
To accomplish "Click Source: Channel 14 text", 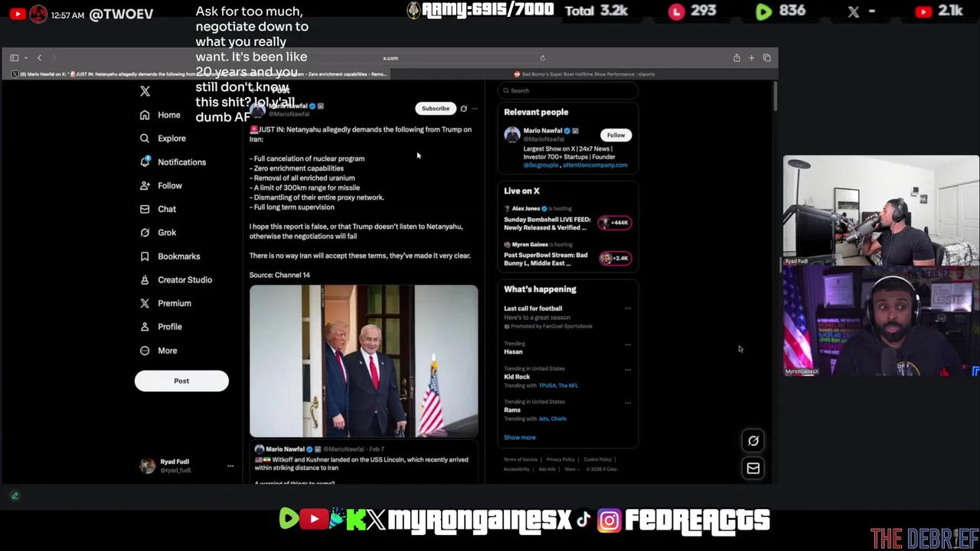I will pyautogui.click(x=279, y=275).
